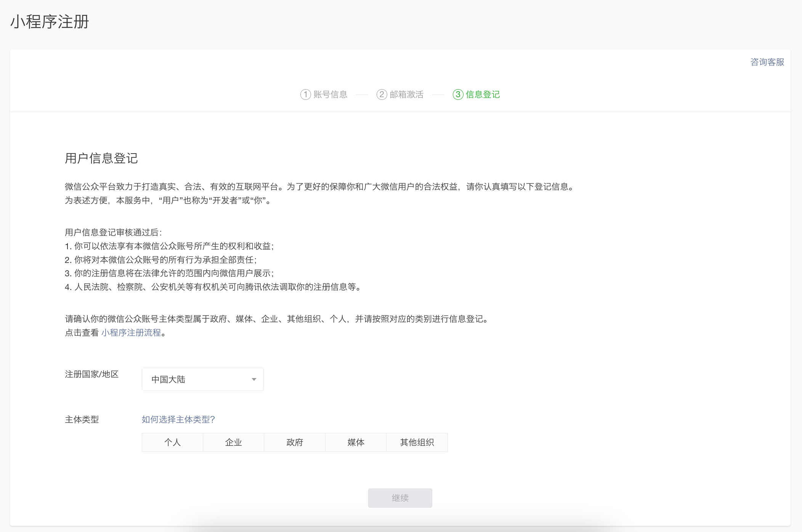Click the 邮箱激活 step label
The width and height of the screenshot is (802, 532).
click(x=406, y=95)
